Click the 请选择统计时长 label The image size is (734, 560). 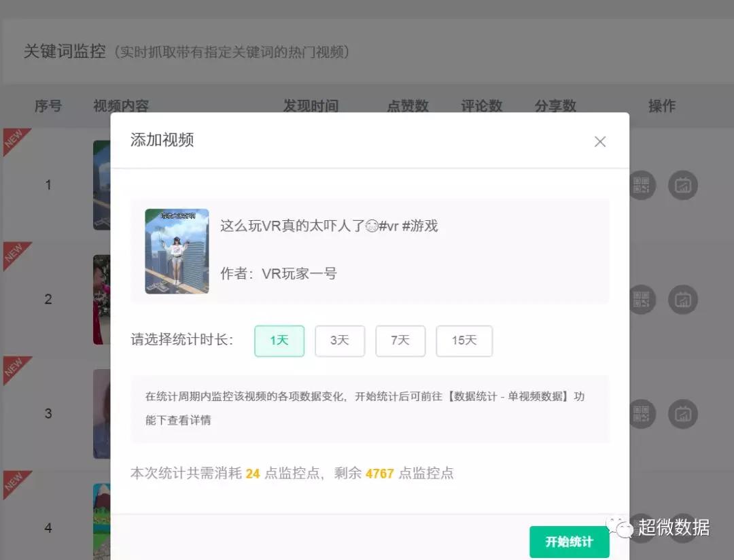click(181, 339)
